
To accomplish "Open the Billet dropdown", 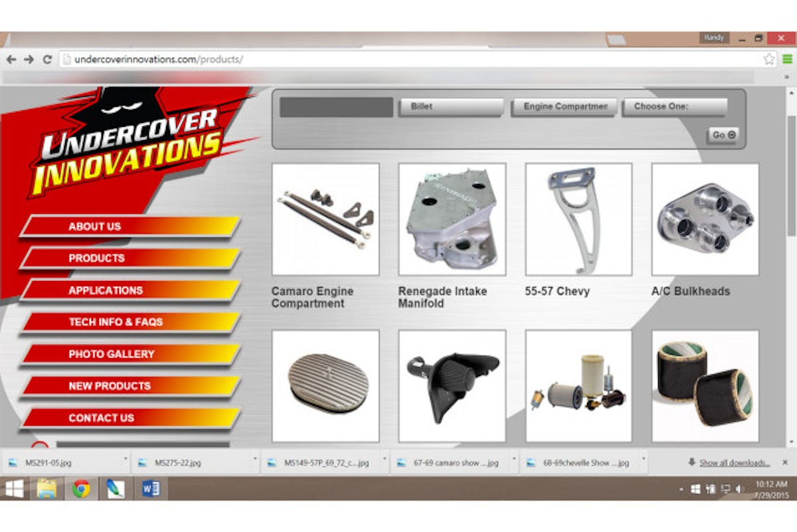I will pyautogui.click(x=450, y=105).
